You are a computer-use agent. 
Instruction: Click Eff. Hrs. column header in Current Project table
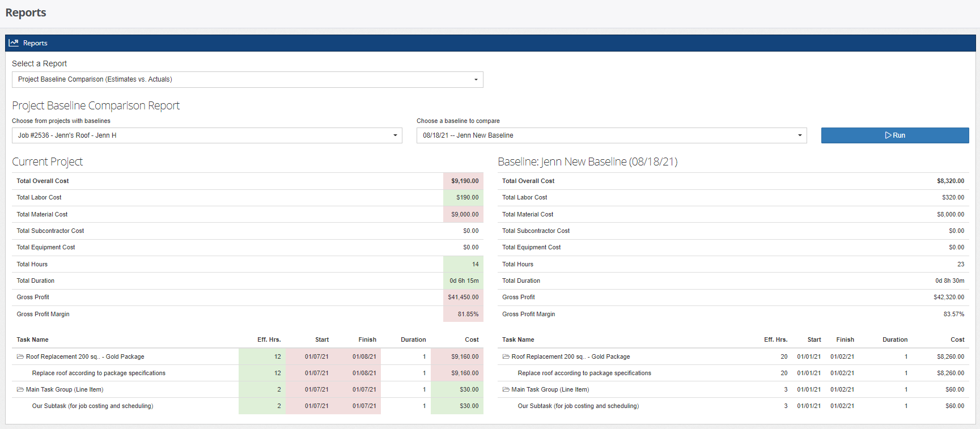(269, 339)
